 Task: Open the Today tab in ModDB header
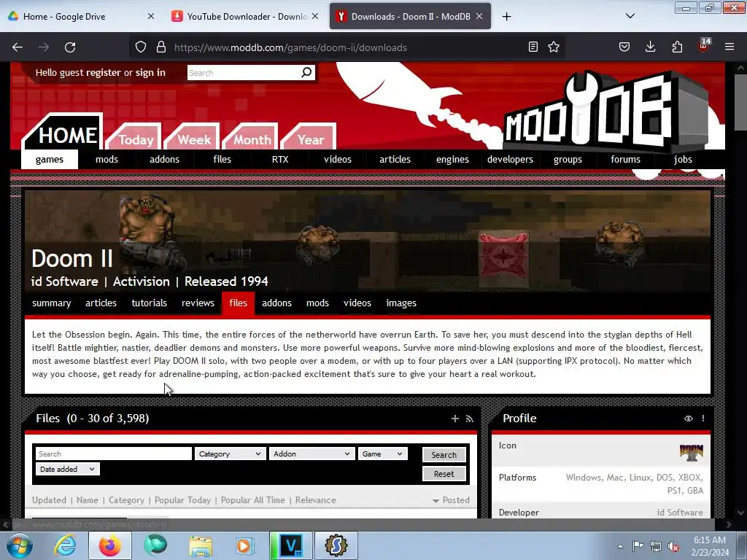(136, 139)
